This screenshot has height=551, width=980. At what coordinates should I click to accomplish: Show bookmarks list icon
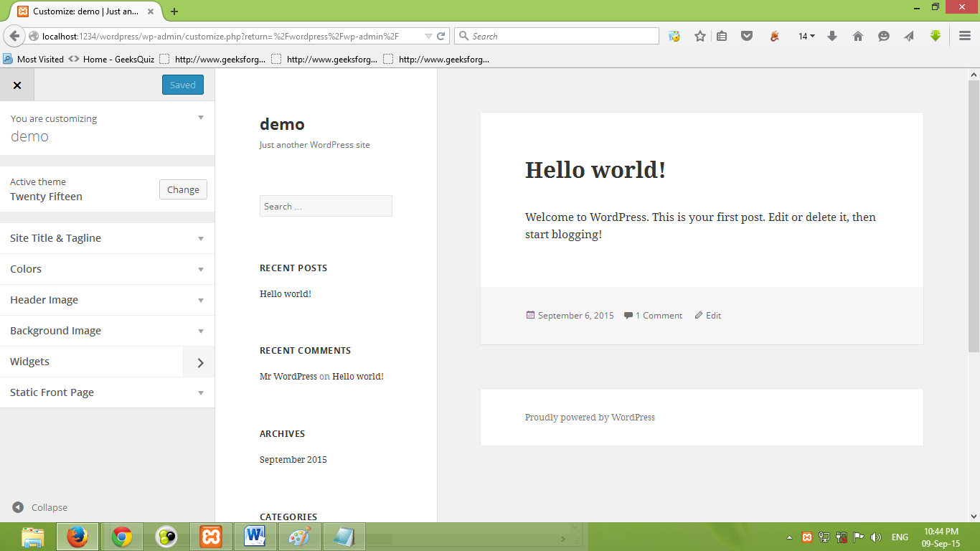pyautogui.click(x=722, y=36)
